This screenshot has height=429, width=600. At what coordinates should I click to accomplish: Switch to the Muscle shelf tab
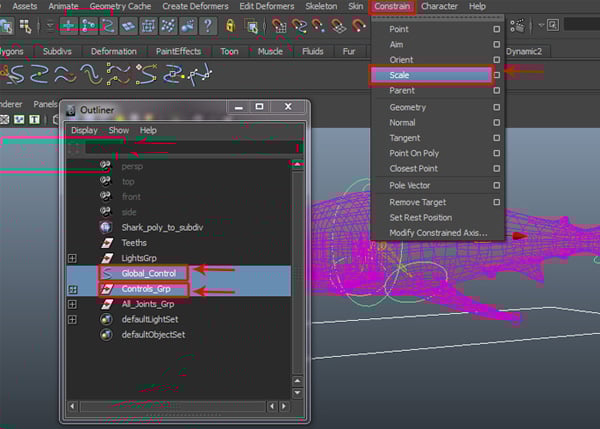[270, 52]
